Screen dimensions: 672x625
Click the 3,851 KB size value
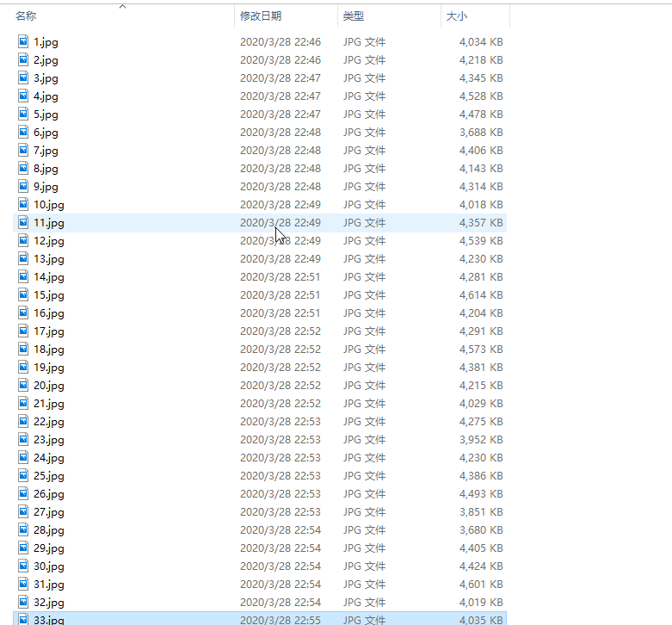tap(481, 512)
